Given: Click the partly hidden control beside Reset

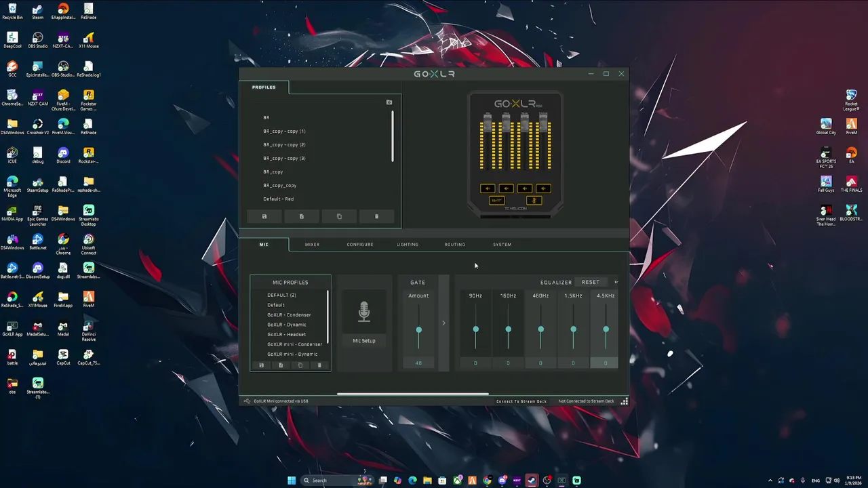Looking at the screenshot, I should (x=616, y=282).
